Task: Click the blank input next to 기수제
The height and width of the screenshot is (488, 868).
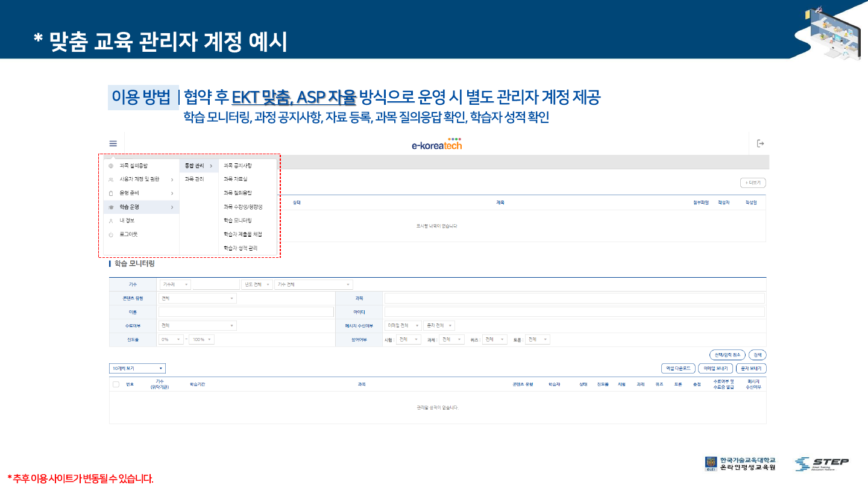Action: [216, 284]
